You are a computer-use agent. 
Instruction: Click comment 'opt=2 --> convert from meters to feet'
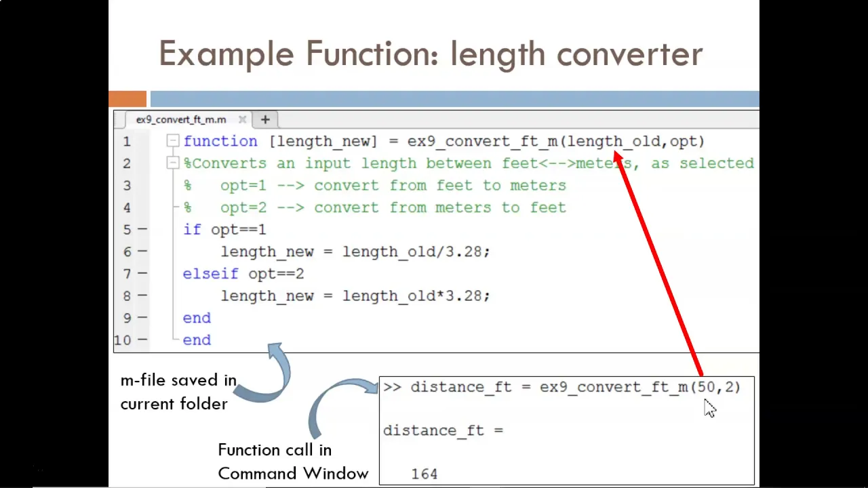(x=393, y=207)
